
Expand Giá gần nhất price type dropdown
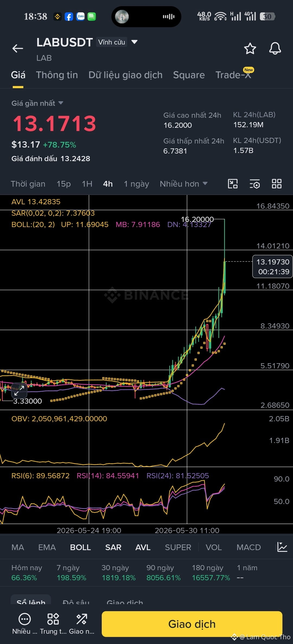tap(37, 103)
